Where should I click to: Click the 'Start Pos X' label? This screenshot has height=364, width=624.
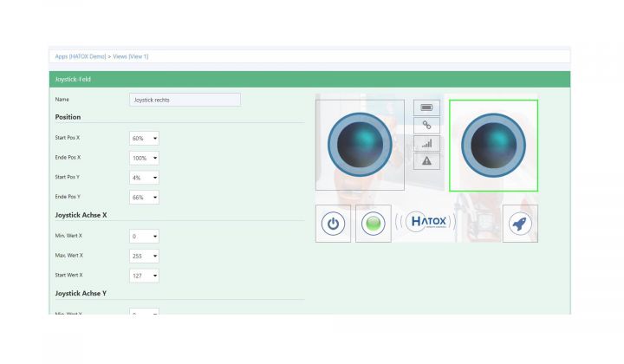coord(68,138)
